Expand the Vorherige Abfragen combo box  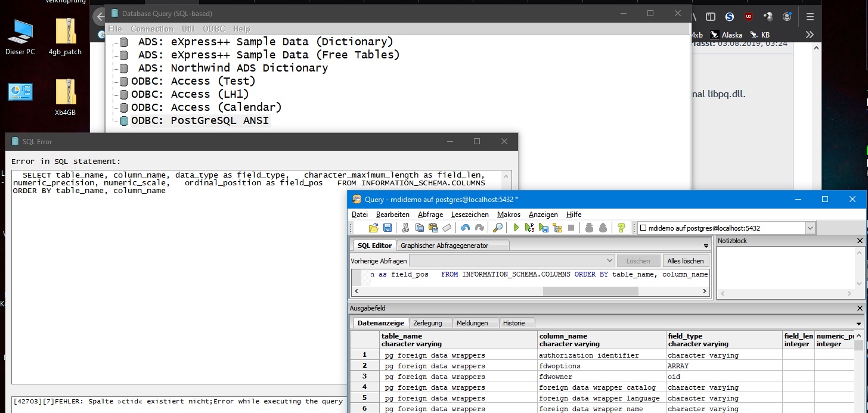point(609,260)
